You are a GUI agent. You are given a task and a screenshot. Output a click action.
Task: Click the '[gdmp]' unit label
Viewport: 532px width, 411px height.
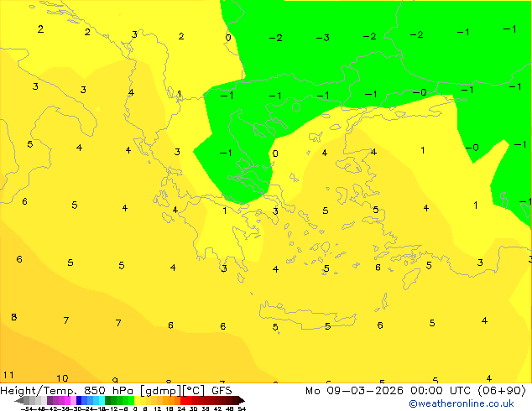coord(161,391)
